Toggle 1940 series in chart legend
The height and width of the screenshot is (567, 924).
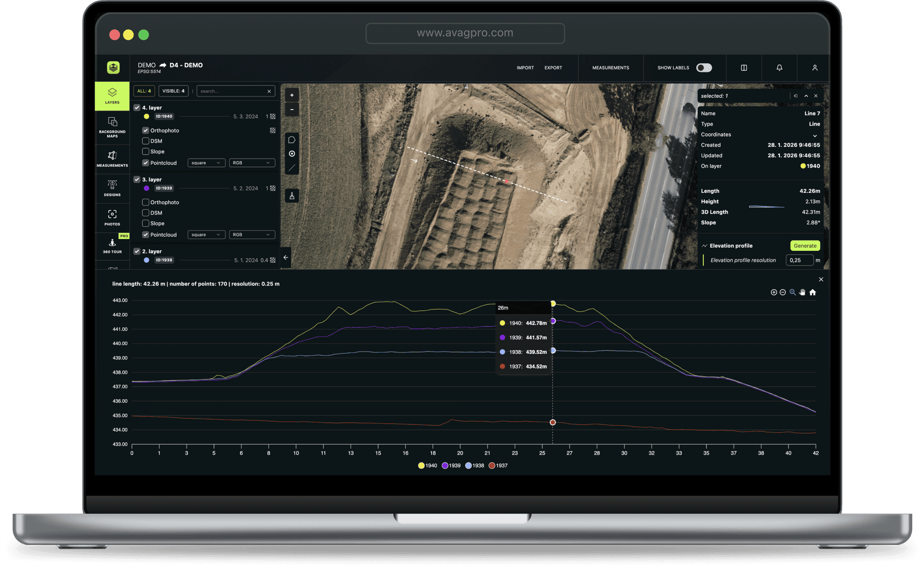tap(428, 465)
